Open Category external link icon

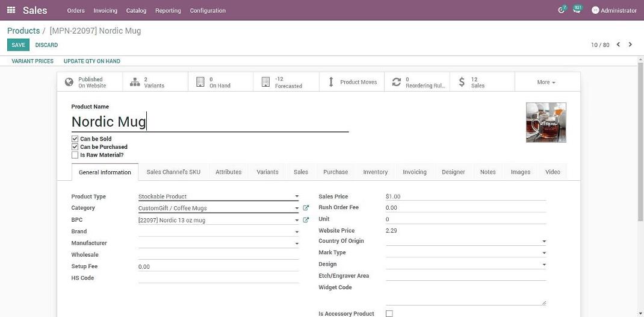click(x=306, y=208)
